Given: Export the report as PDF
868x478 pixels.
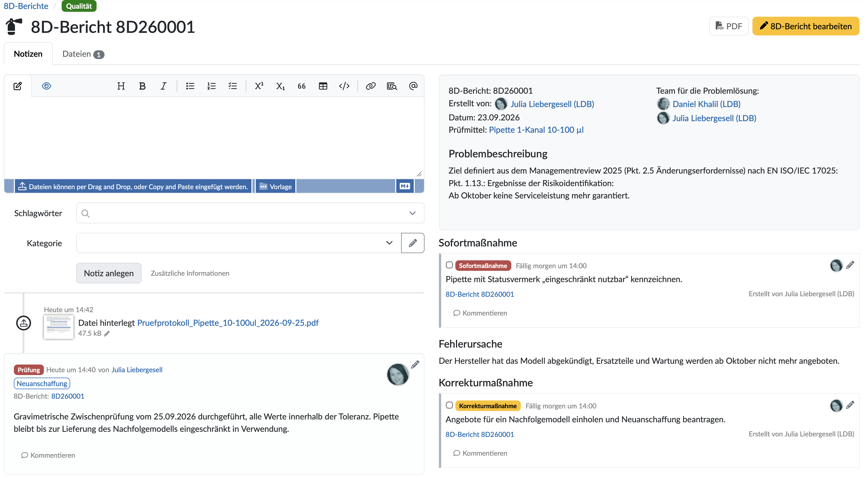Looking at the screenshot, I should coord(729,26).
